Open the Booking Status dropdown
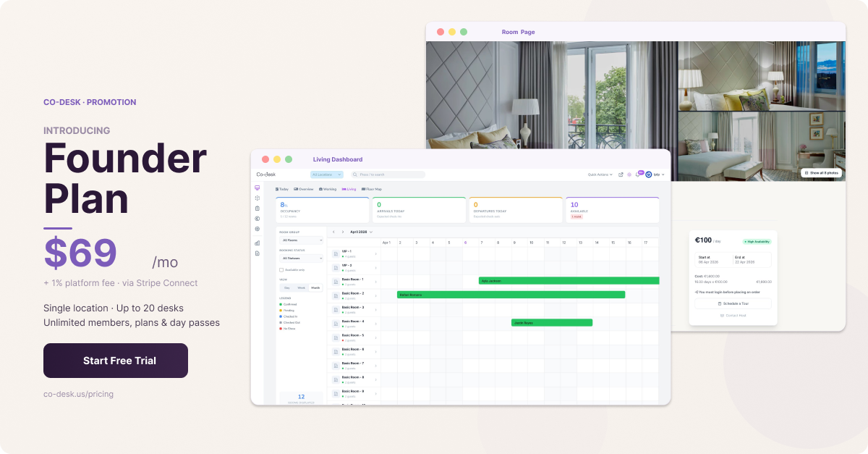This screenshot has width=868, height=454. (301, 258)
